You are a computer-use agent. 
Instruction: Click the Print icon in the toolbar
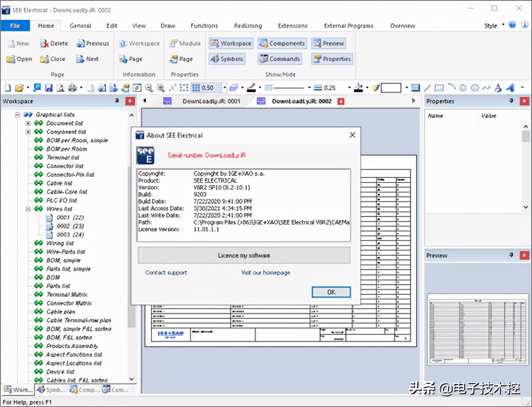click(72, 88)
